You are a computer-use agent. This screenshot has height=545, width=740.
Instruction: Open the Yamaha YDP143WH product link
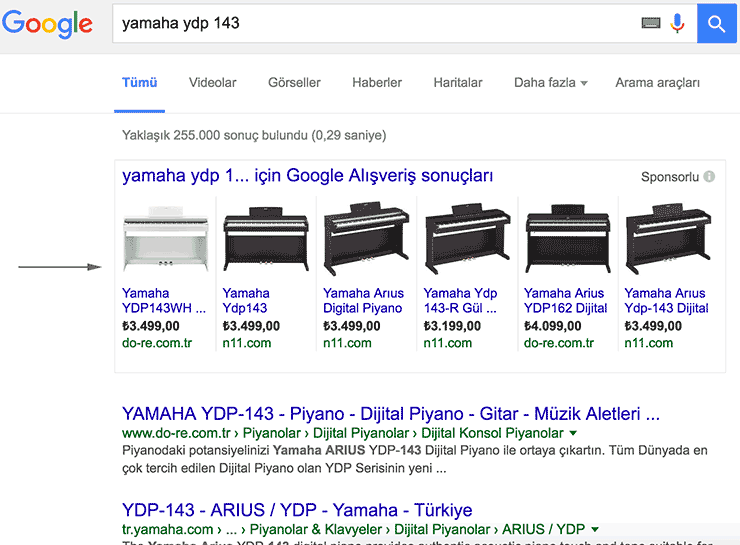pyautogui.click(x=164, y=301)
